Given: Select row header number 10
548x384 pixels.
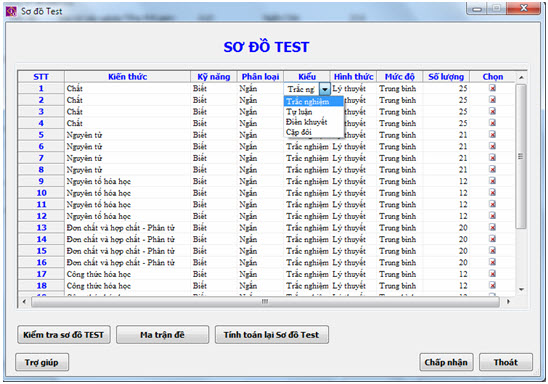Looking at the screenshot, I should (41, 193).
